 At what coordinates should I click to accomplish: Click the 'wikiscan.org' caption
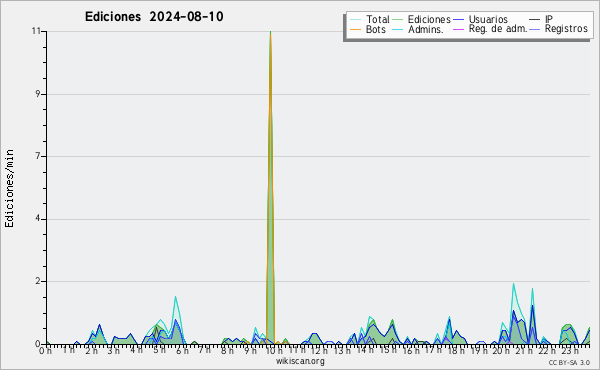point(300,361)
